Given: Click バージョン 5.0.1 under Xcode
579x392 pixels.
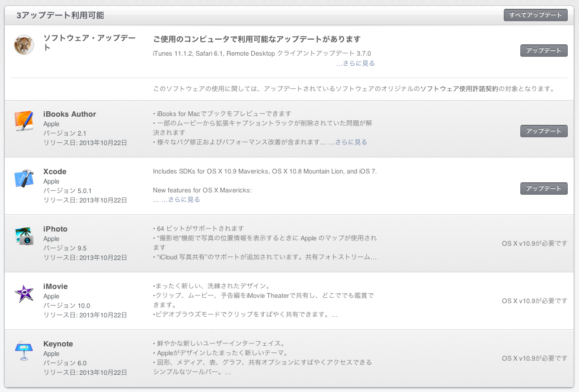Looking at the screenshot, I should pos(67,191).
